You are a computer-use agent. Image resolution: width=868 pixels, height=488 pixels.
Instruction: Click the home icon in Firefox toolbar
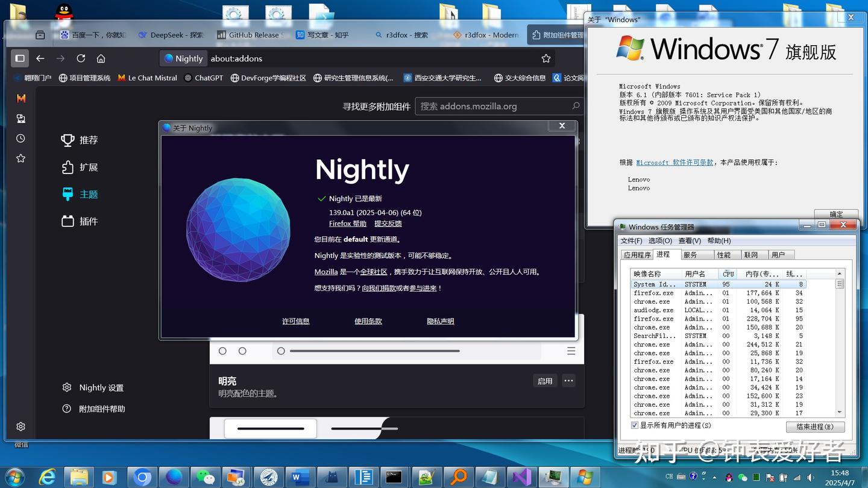pyautogui.click(x=100, y=58)
